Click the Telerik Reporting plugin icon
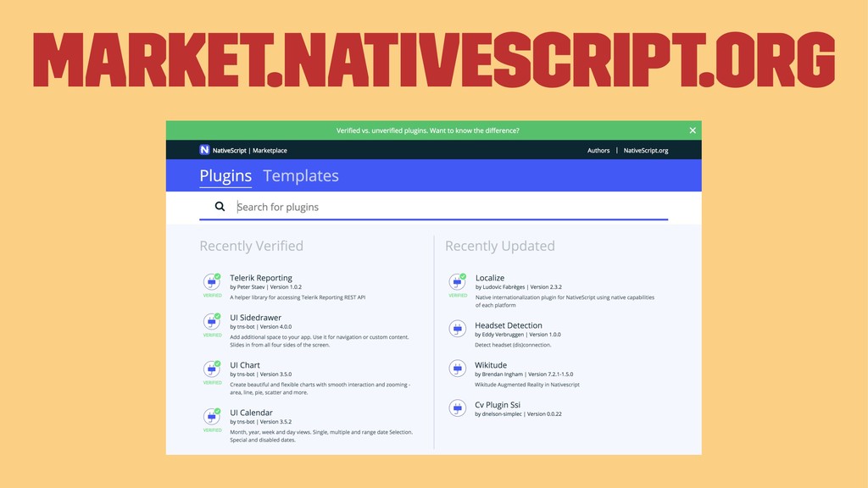The width and height of the screenshot is (868, 488). coord(211,281)
